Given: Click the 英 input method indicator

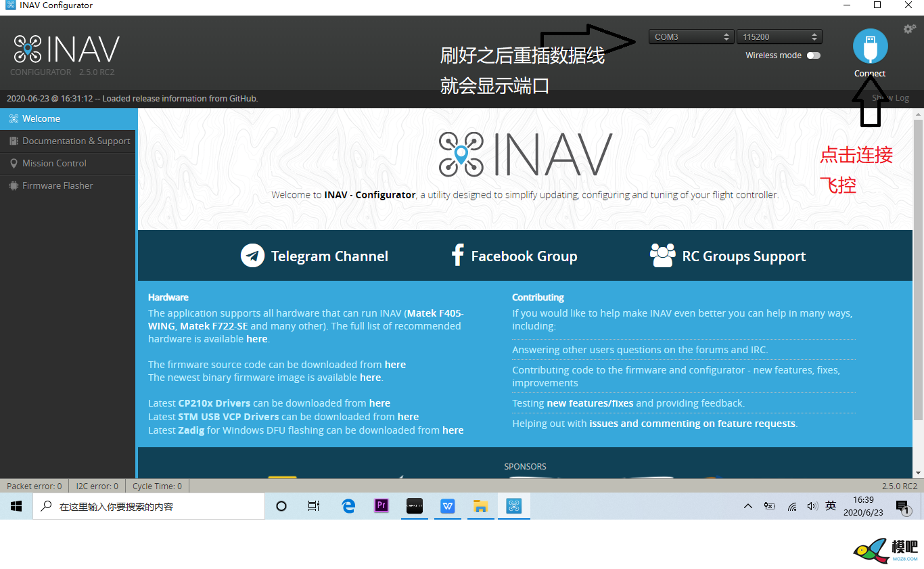Looking at the screenshot, I should coord(831,506).
